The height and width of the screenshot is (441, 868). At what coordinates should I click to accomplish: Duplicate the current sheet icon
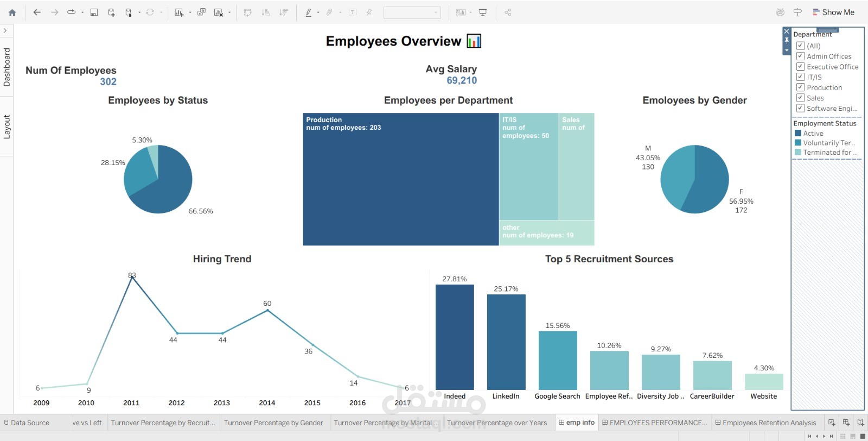coord(201,12)
